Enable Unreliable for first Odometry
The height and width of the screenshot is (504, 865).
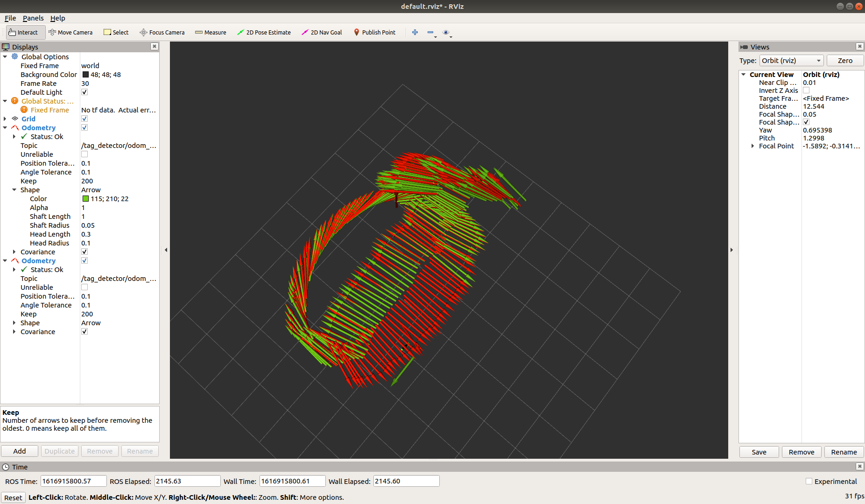(x=84, y=154)
